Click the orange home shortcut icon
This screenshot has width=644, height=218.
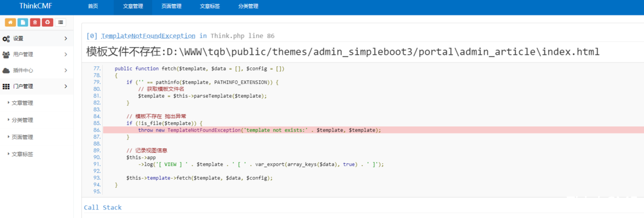[x=10, y=22]
